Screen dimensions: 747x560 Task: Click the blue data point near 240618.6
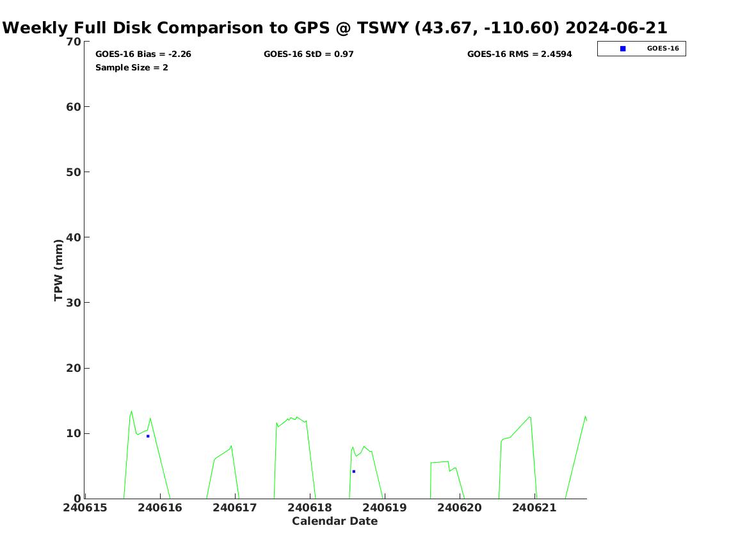coord(353,472)
